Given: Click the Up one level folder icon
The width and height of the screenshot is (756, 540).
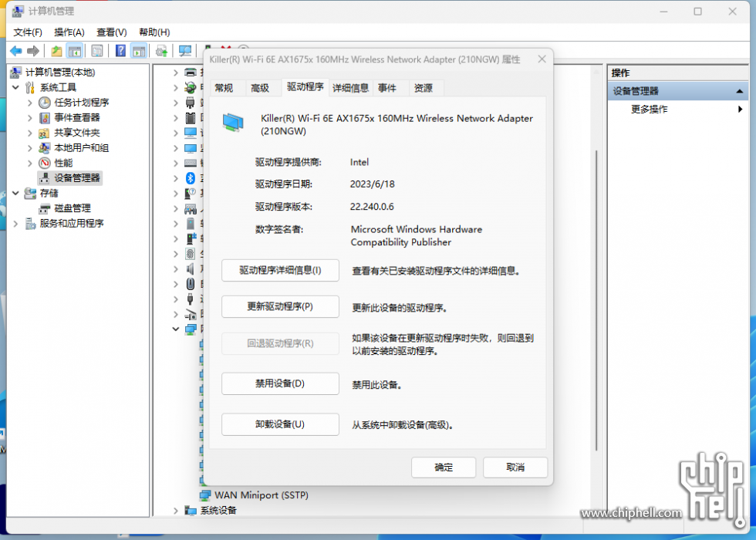Looking at the screenshot, I should click(57, 51).
